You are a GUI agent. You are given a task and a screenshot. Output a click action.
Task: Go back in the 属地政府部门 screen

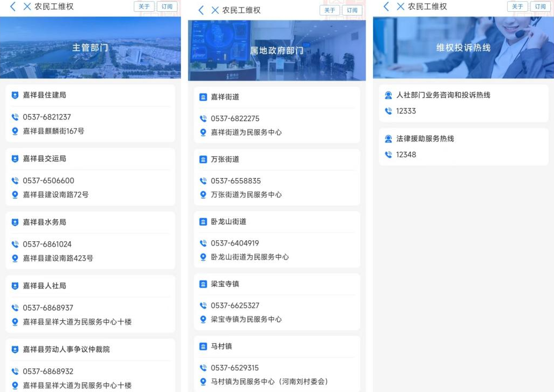[201, 10]
